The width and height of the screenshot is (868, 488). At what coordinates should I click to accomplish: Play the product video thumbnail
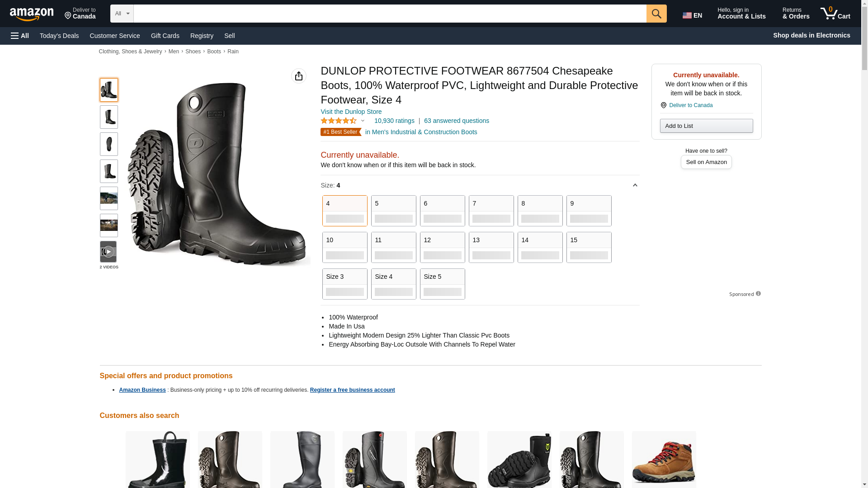[x=108, y=252]
